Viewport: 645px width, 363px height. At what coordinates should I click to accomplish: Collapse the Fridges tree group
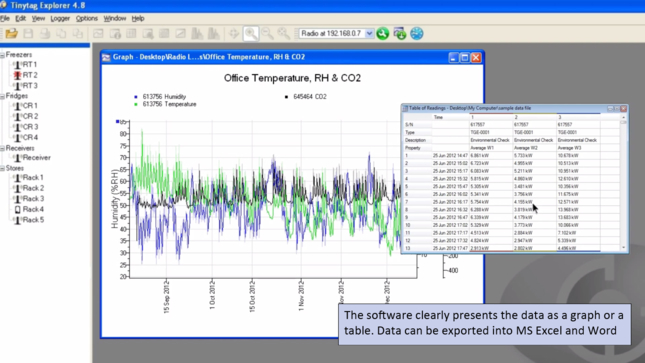pos(2,96)
